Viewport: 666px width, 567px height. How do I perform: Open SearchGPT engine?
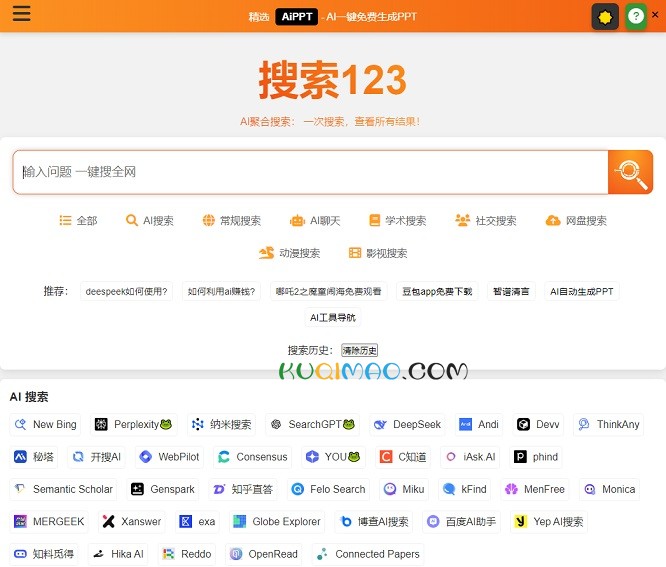(x=312, y=424)
